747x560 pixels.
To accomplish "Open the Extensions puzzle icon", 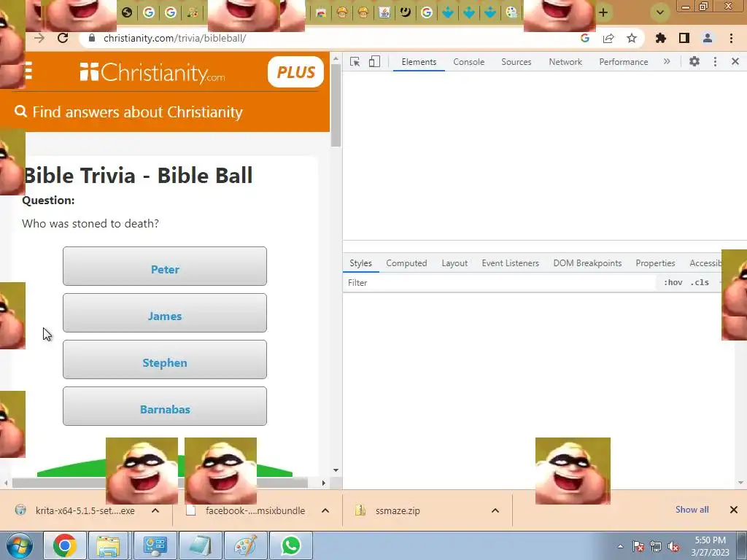I will (661, 38).
